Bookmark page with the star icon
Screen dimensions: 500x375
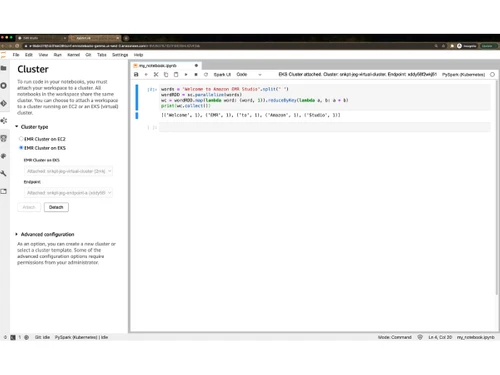[x=443, y=46]
